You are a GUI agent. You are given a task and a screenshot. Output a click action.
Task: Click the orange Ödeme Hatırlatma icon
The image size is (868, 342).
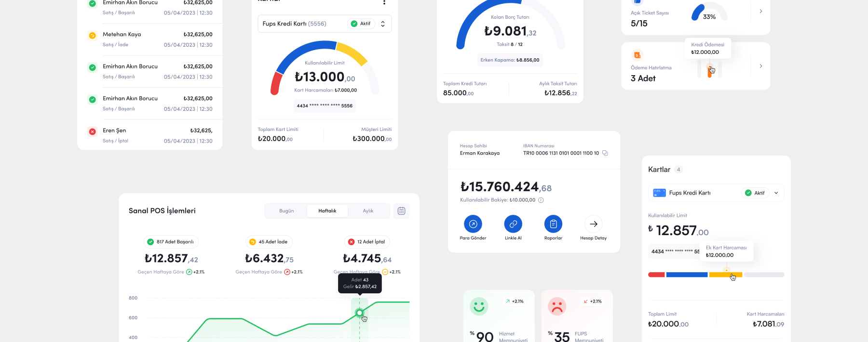[637, 55]
